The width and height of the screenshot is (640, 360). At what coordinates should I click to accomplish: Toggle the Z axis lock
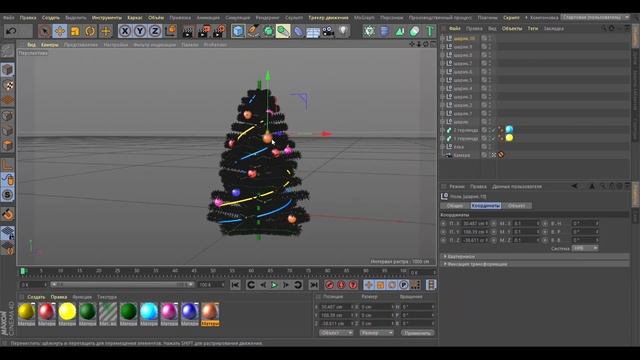tap(155, 31)
